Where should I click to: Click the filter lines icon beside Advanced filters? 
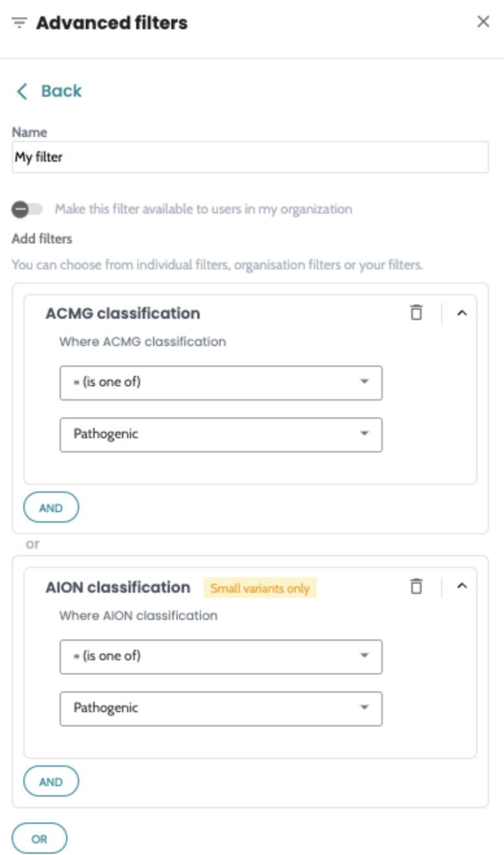pyautogui.click(x=19, y=23)
